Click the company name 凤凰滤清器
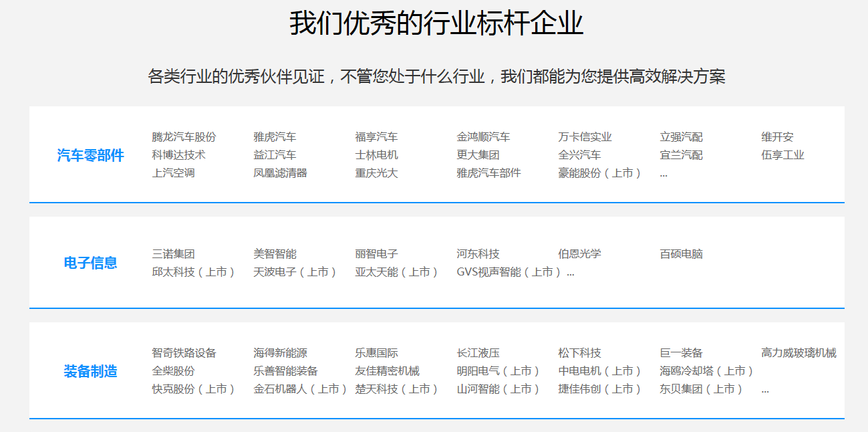Screen dimensions: 868x432 281,173
